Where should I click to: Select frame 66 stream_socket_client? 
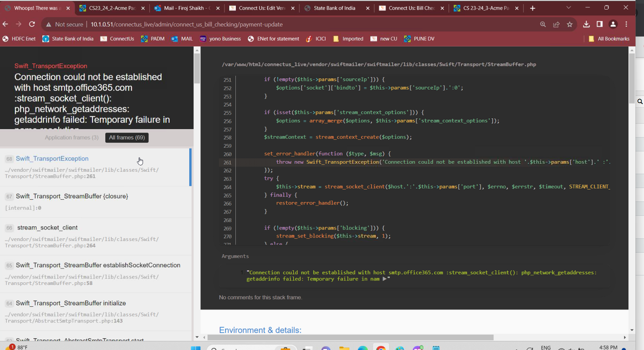click(95, 236)
